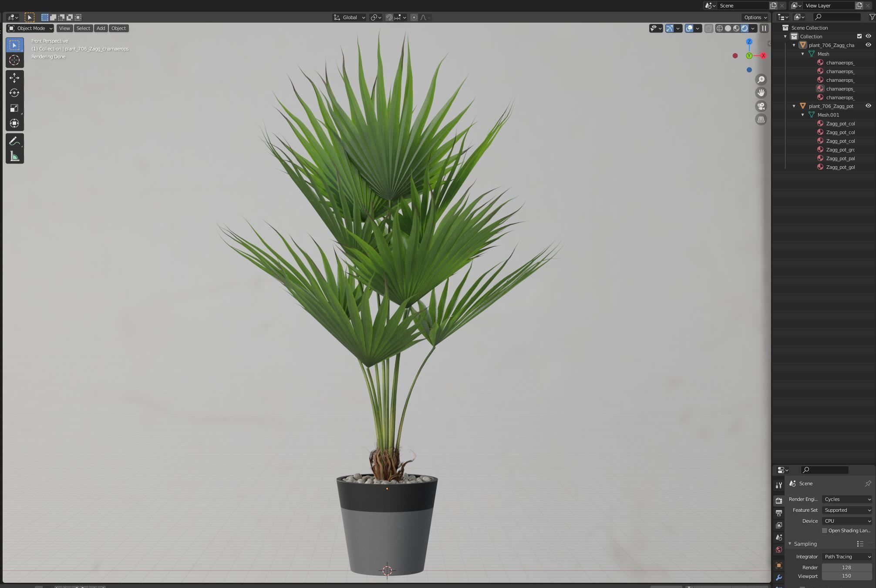The image size is (876, 588).
Task: Pick the Annotate pencil tool
Action: point(14,141)
